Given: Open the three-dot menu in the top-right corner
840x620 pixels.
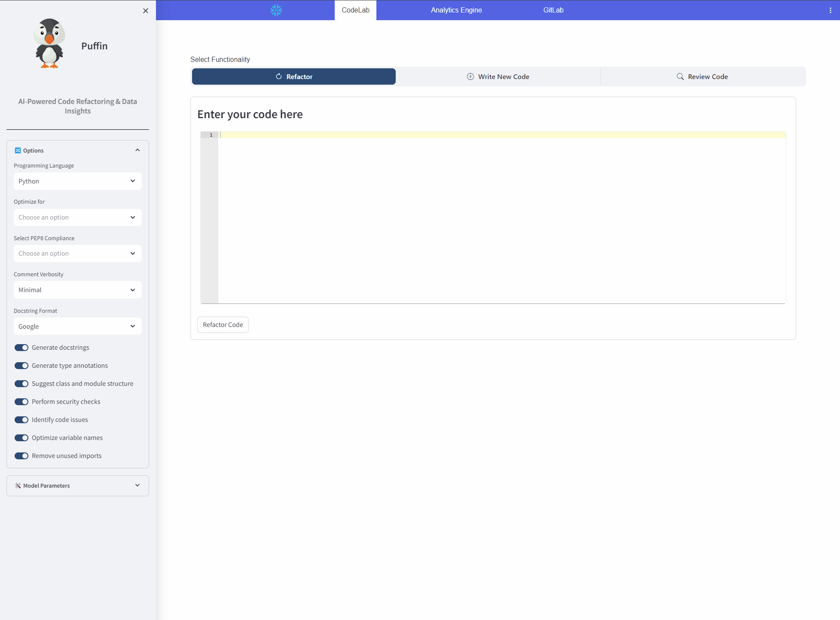Looking at the screenshot, I should [x=830, y=10].
